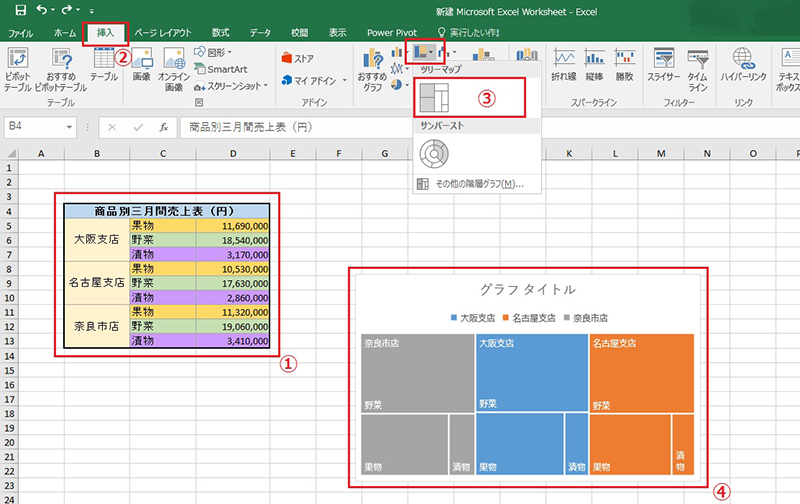Choose the サンバースト sunburst chart thumbnail
This screenshot has height=504, width=800.
(434, 154)
